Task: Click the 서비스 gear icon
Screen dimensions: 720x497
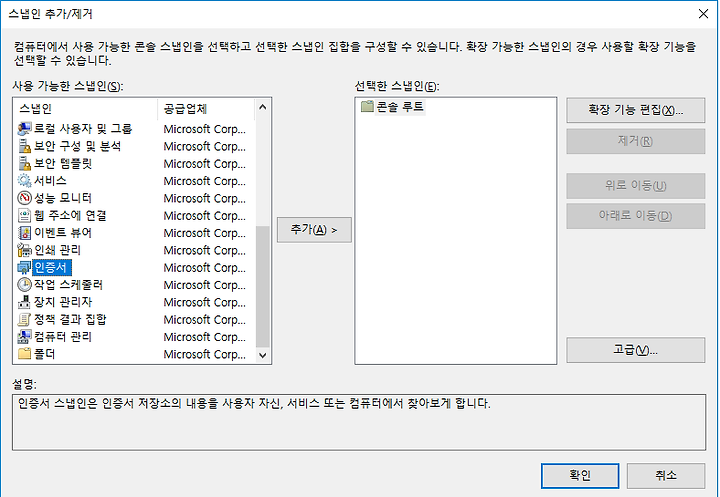Action: pos(24,181)
